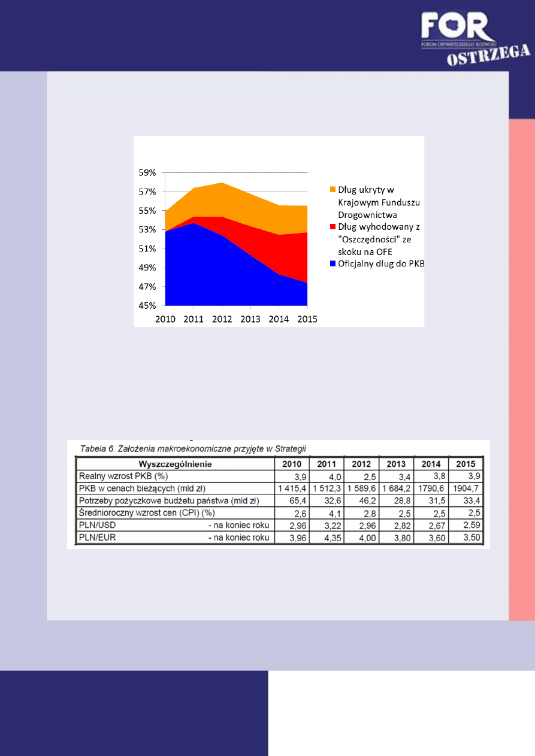Click the 2013 label on the chart's horizontal axis
This screenshot has height=756, width=535.
250,319
